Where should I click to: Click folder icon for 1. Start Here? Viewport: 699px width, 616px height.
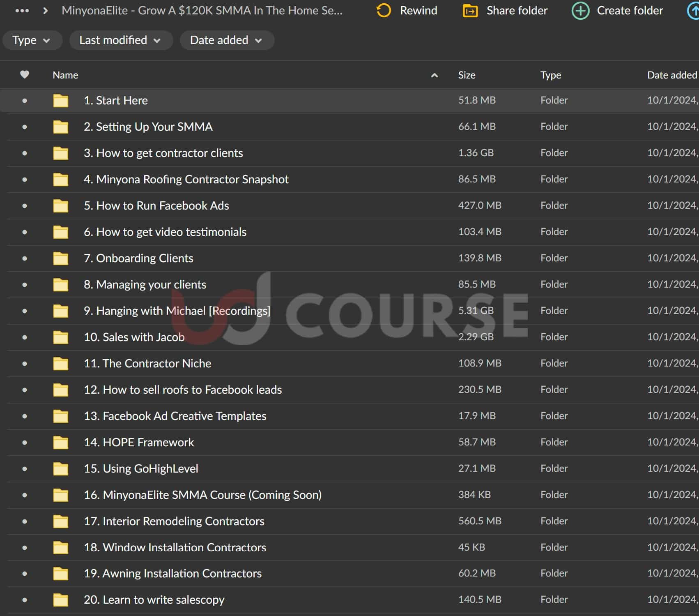pyautogui.click(x=61, y=101)
